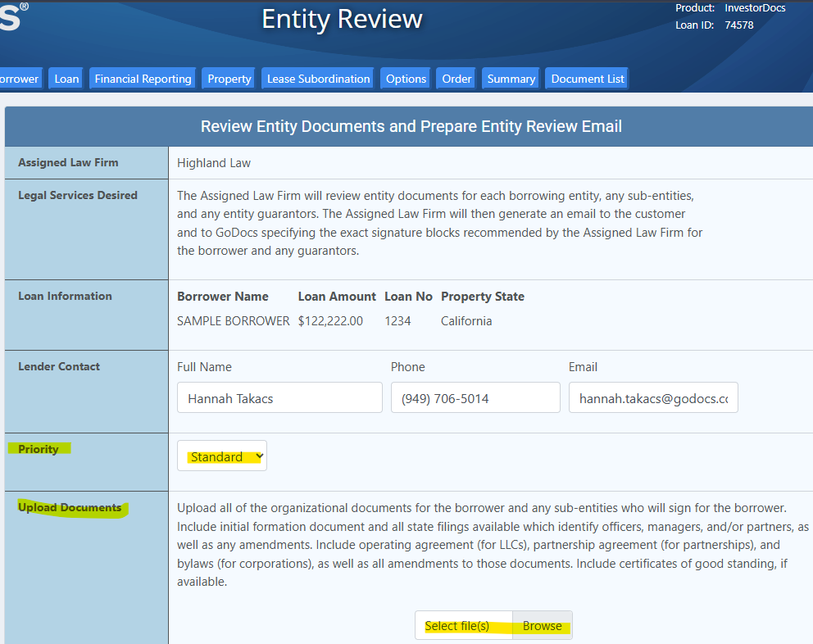Screen dimensions: 813x644
Task: Click the Lender Contact row label
Action: (58, 366)
